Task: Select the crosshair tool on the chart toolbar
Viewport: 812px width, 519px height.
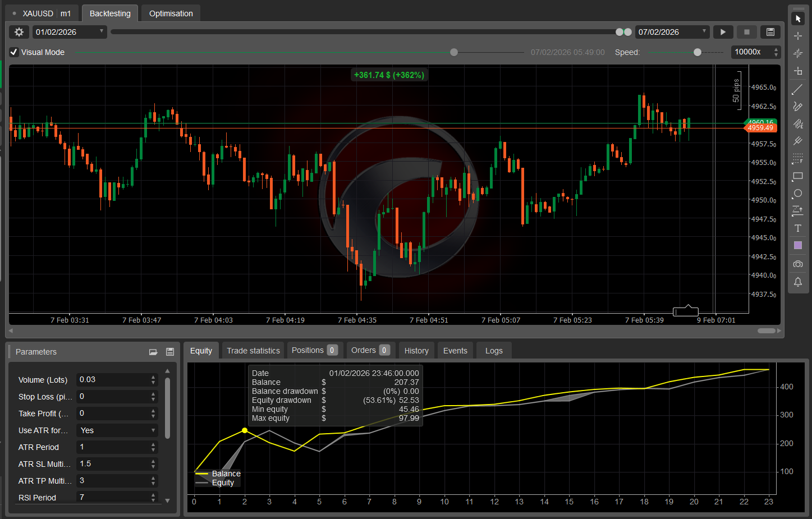Action: pos(798,35)
